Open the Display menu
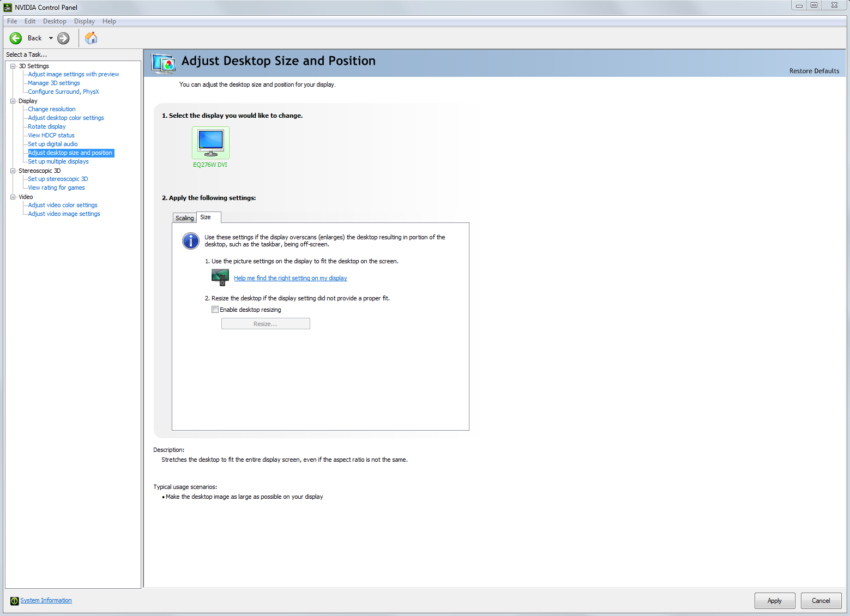 (85, 21)
